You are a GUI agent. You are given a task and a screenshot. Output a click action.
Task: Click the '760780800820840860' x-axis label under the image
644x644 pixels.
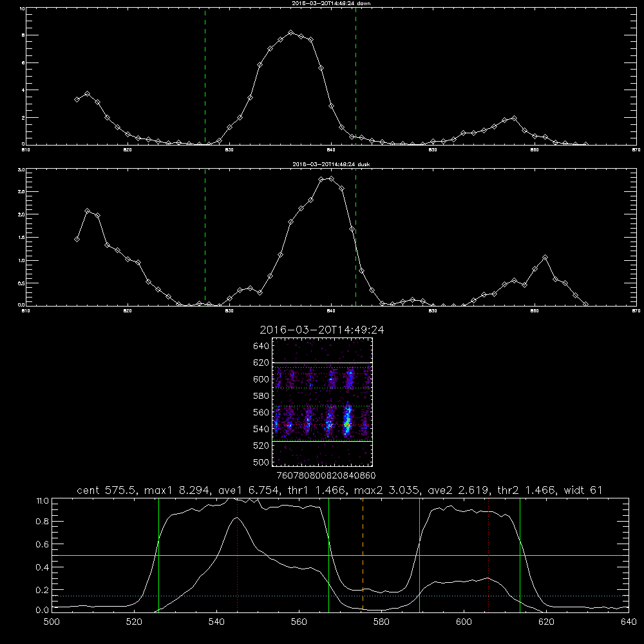[326, 475]
